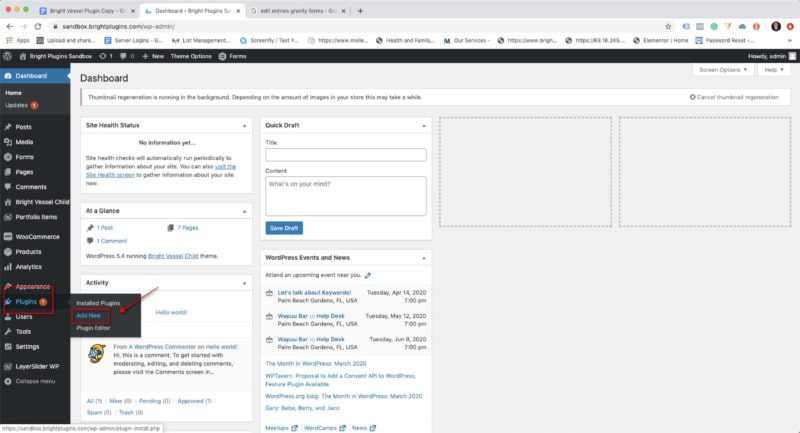The width and height of the screenshot is (800, 433).
Task: Edit event location pencil icon
Action: (x=368, y=275)
